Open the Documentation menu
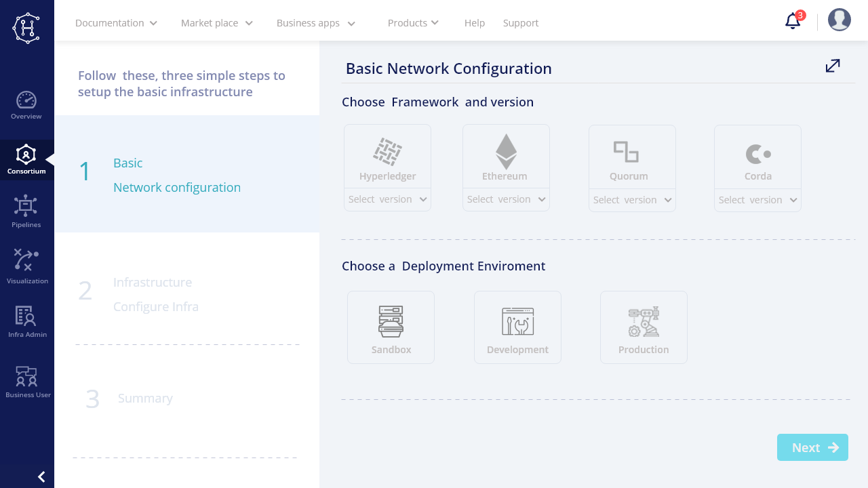This screenshot has width=868, height=488. 116,23
